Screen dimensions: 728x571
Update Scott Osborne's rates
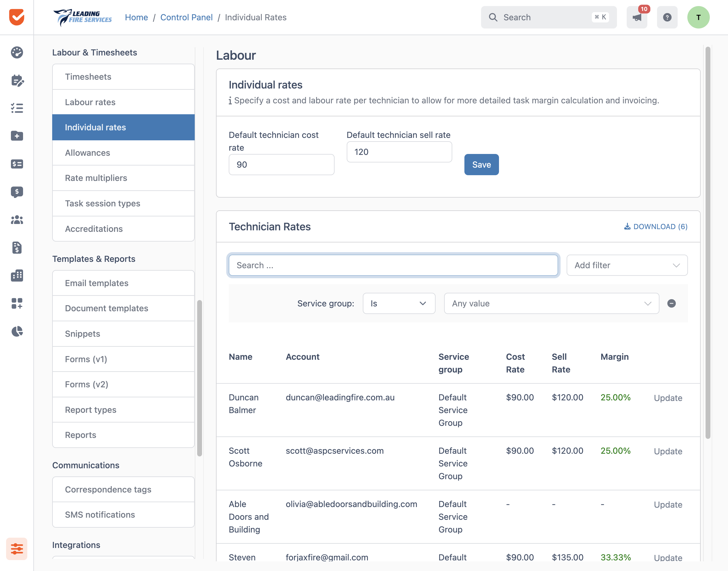coord(668,451)
